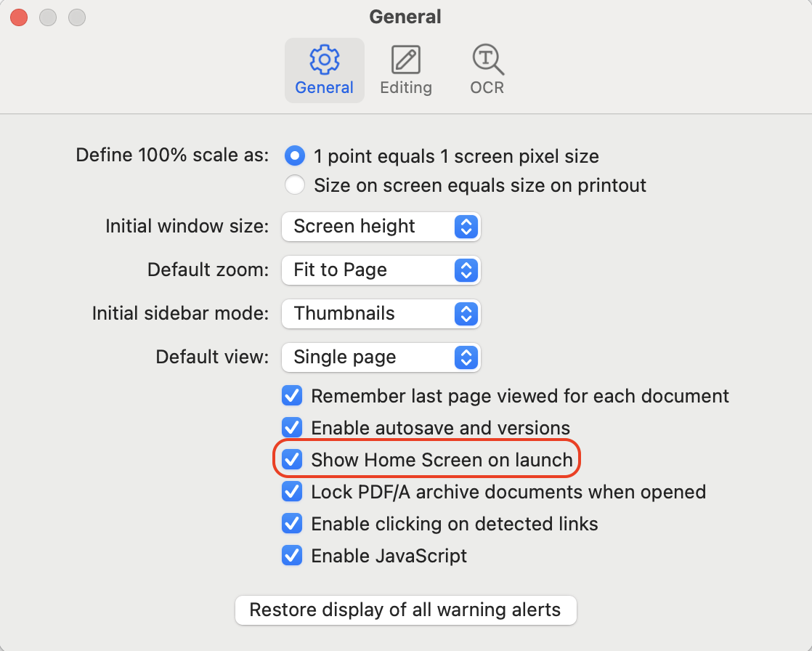
Task: Open the Editing pencil icon
Action: [x=405, y=60]
